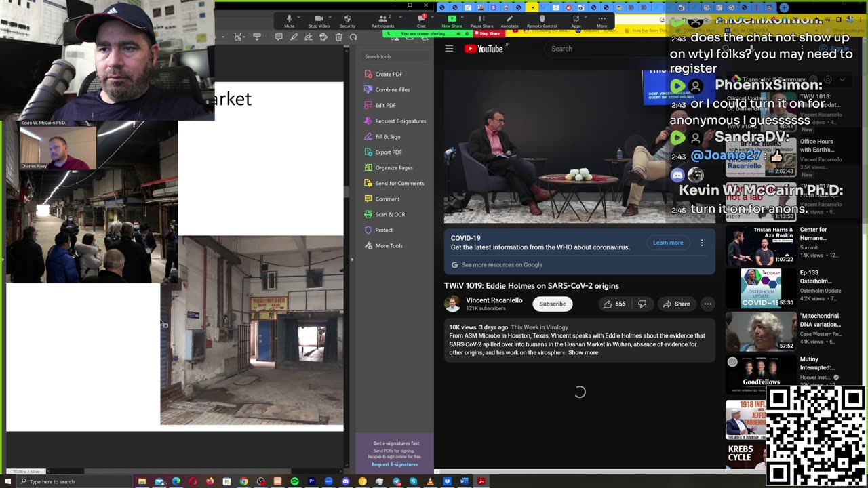Open YouTube hamburger menu
This screenshot has height=488, width=868.
(449, 49)
